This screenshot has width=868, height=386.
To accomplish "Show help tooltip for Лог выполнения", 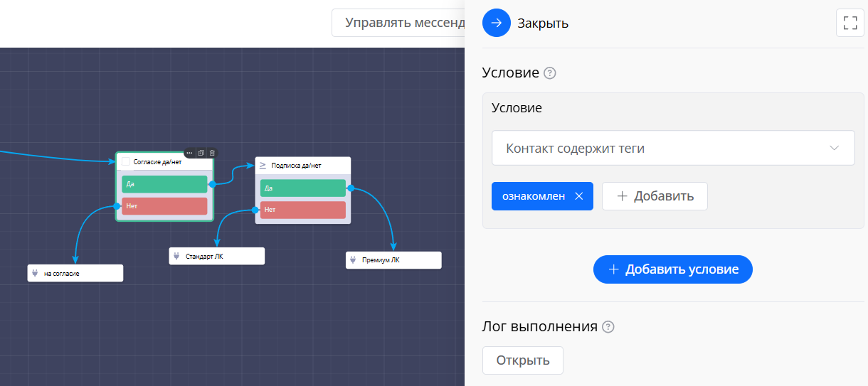I will pyautogui.click(x=608, y=327).
